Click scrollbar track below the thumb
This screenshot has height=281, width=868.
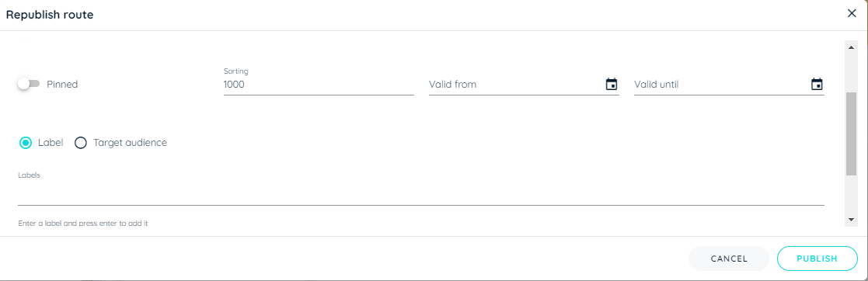[852, 195]
